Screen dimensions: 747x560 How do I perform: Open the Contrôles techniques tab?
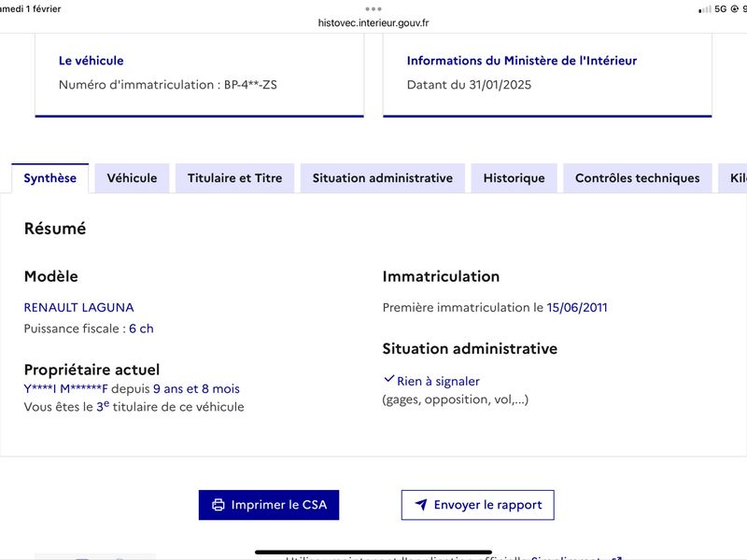(638, 178)
